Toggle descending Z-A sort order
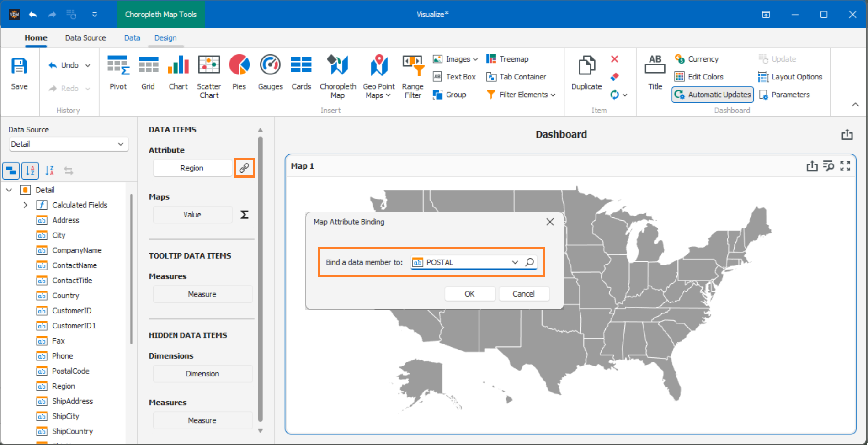Image resolution: width=868 pixels, height=445 pixels. click(x=49, y=170)
